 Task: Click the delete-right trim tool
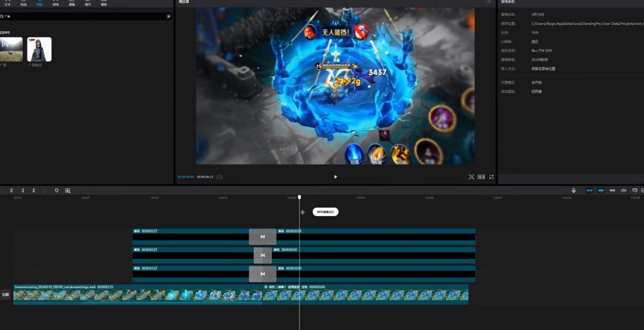click(34, 190)
